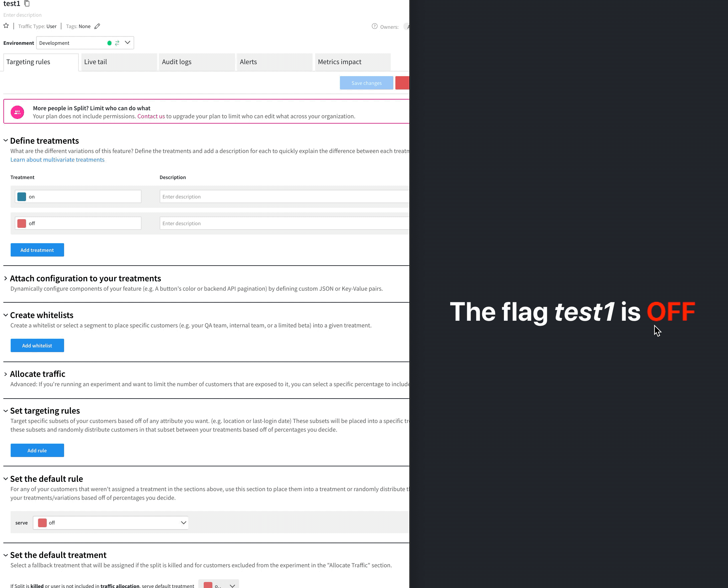The image size is (728, 588).
Task: Open Learn about multivariate treatments link
Action: point(57,160)
